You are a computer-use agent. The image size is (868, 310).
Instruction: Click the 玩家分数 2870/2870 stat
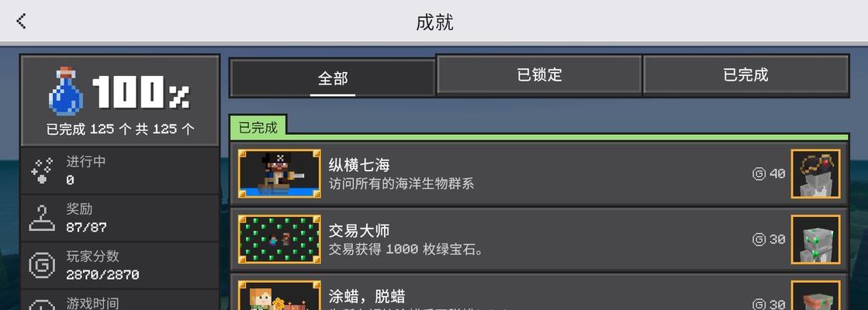(x=120, y=266)
